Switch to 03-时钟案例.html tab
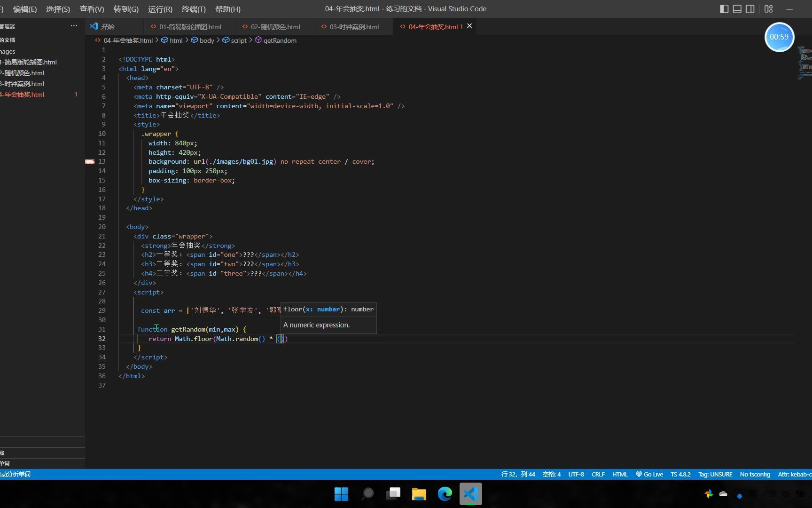812x508 pixels. 354,27
